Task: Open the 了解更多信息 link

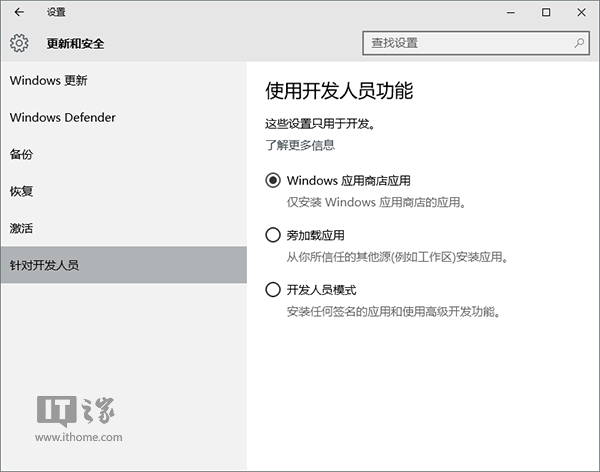Action: [x=300, y=145]
